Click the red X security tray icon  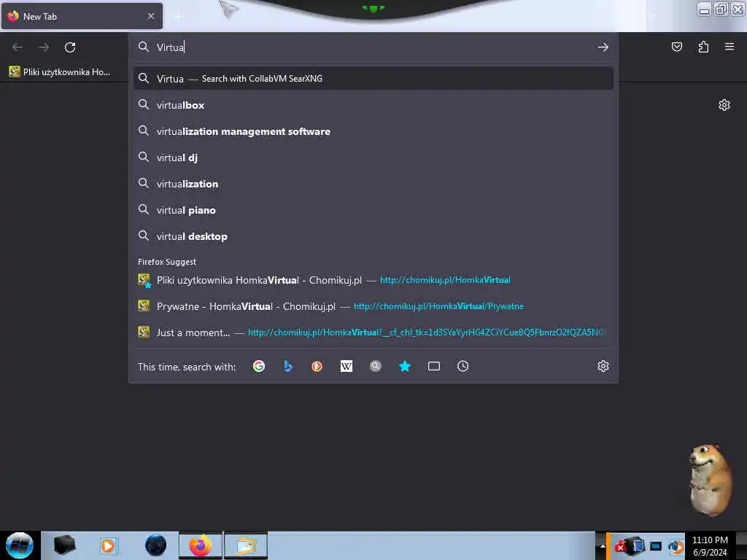tap(620, 547)
